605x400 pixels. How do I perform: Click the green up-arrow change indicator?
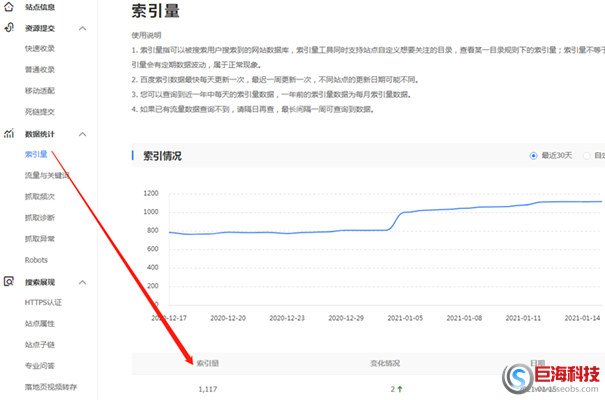[400, 387]
